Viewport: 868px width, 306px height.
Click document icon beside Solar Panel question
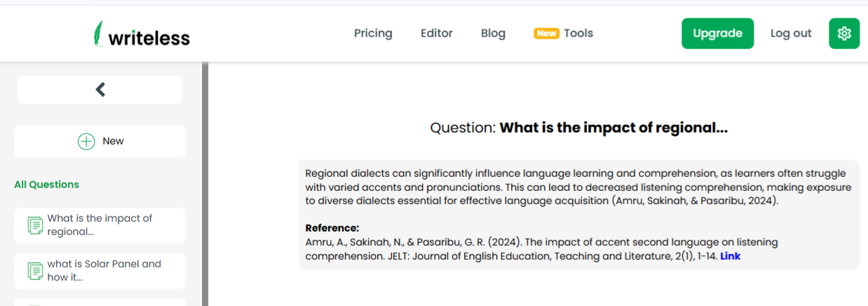[35, 271]
